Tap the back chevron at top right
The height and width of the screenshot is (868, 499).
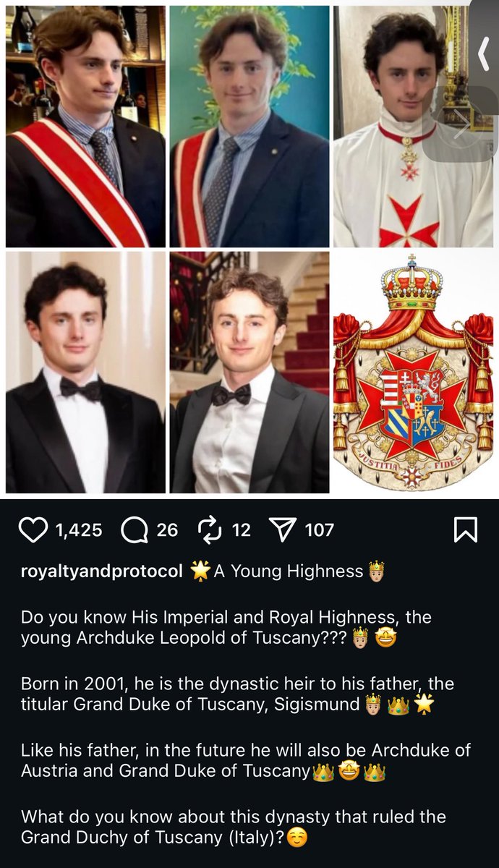(483, 56)
